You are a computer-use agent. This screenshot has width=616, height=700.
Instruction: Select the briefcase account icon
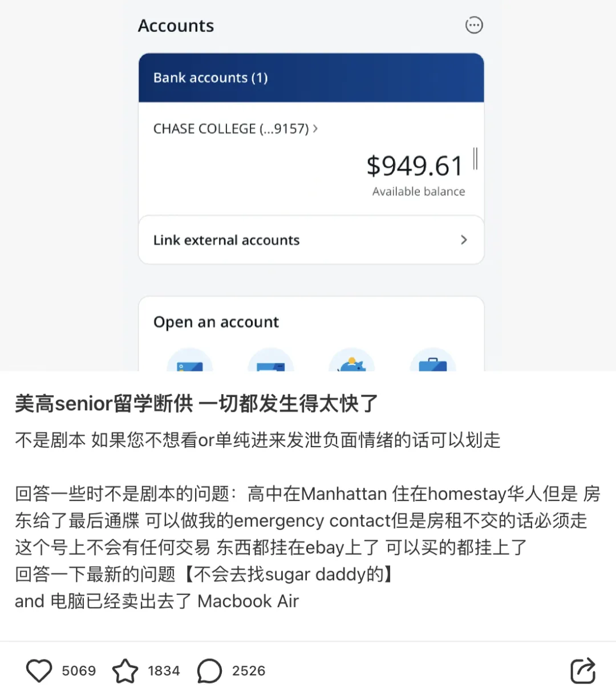(x=433, y=363)
